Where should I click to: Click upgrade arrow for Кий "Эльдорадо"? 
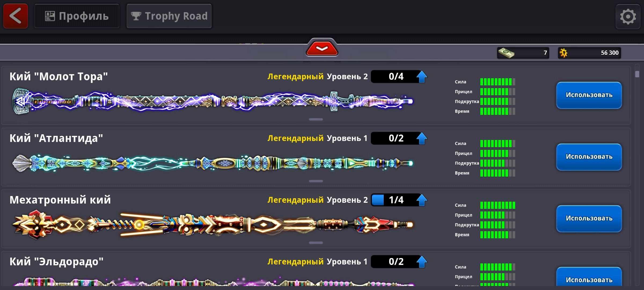pyautogui.click(x=422, y=262)
